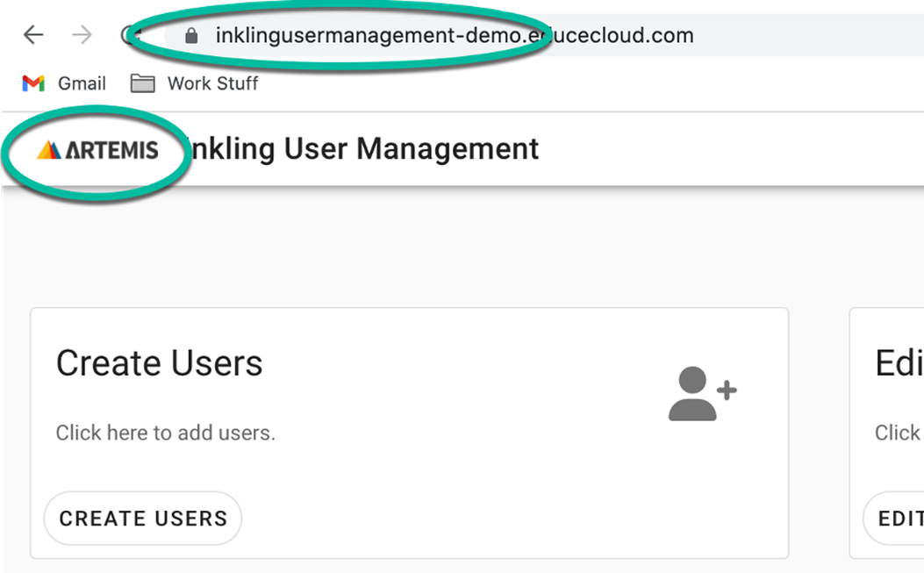Screen dimensions: 924x573
Task: Open the Work Stuff bookmarks folder label
Action: click(212, 83)
